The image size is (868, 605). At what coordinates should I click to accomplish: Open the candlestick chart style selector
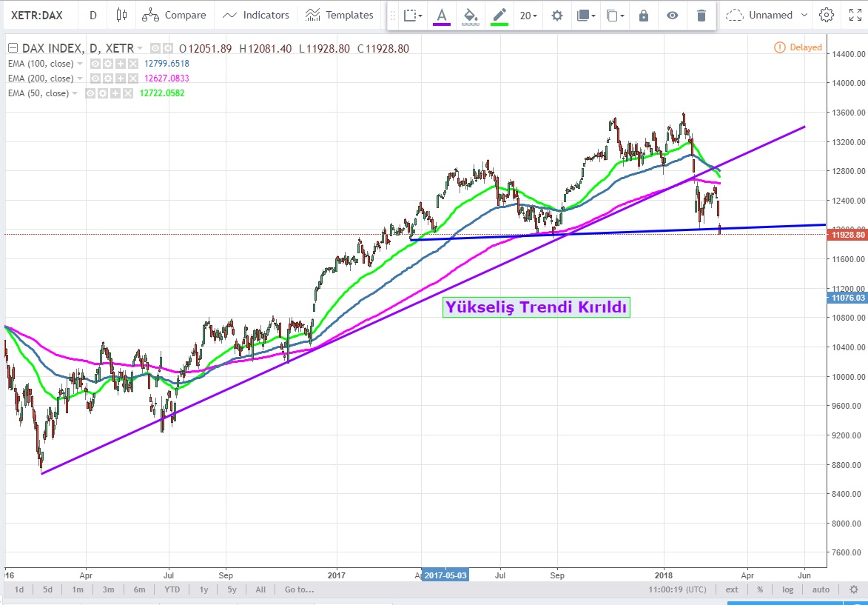tap(122, 15)
